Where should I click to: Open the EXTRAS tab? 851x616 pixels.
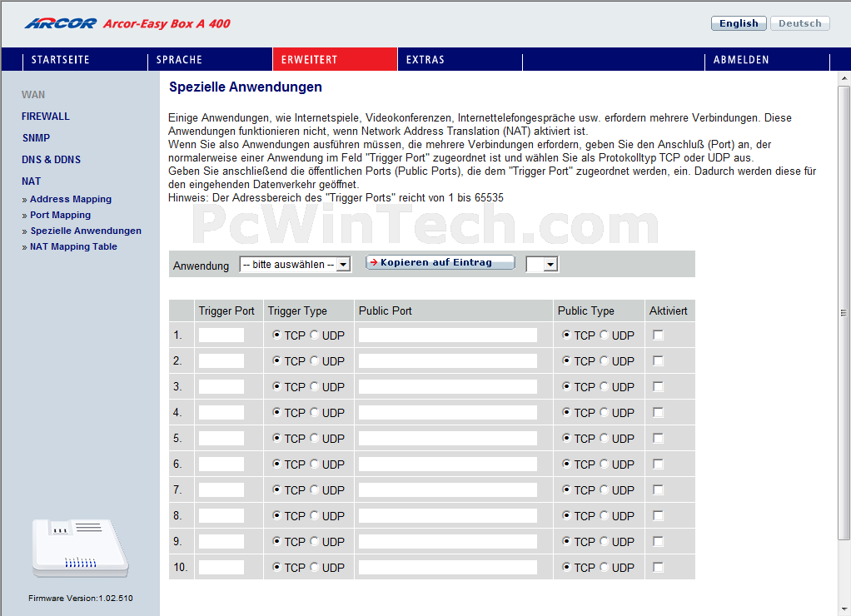(x=425, y=60)
